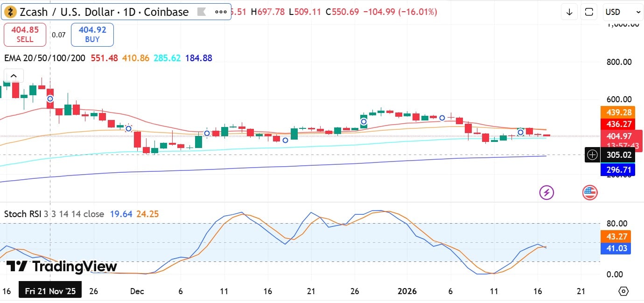
Task: Click the Fri 21 Nov '25 date marker
Action: 50,291
